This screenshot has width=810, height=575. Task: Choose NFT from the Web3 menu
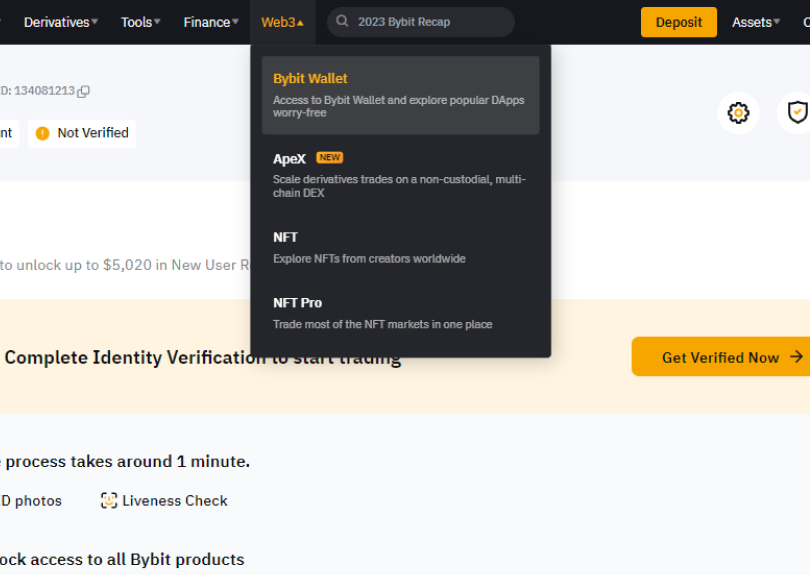[400, 247]
